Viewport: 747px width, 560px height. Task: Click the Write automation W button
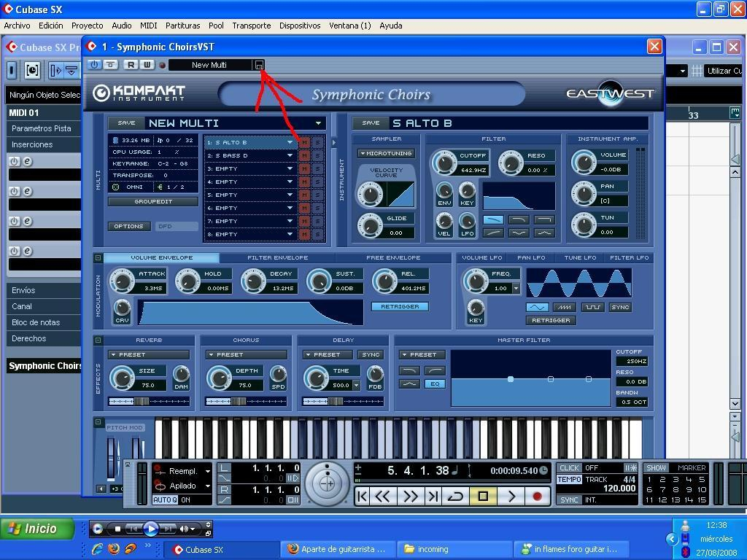coord(147,65)
